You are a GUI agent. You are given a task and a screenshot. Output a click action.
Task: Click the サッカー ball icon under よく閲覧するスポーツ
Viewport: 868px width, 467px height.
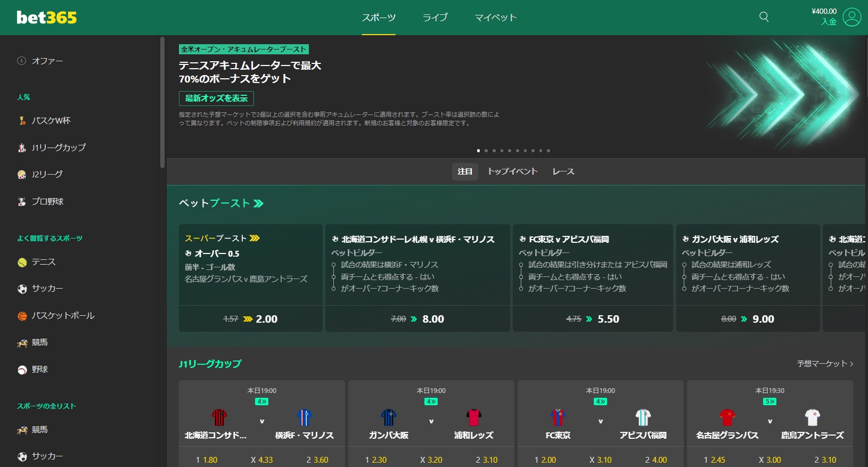[22, 289]
